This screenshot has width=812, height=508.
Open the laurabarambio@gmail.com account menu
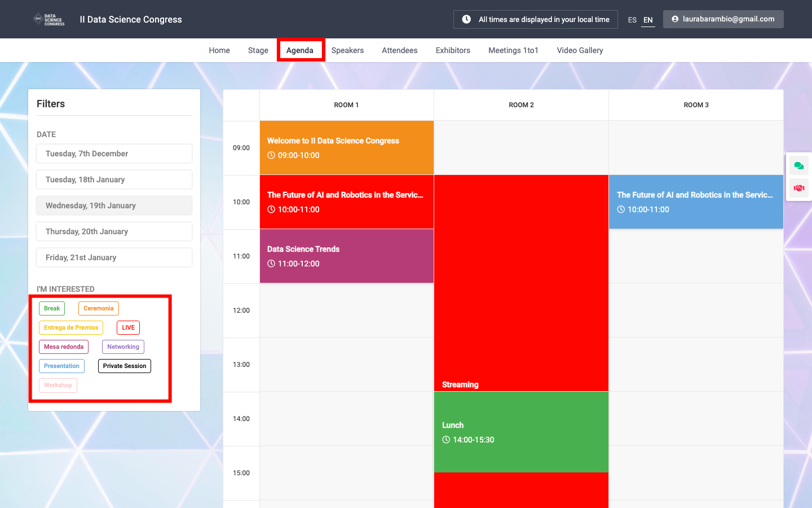point(723,19)
